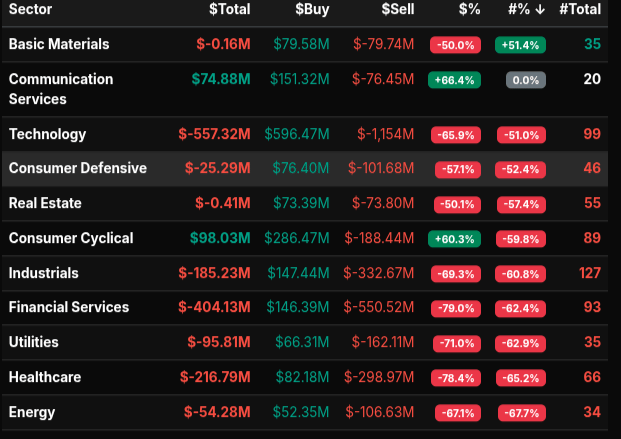Viewport: 621px width, 439px height.
Task: Click the $Buy column header
Action: 316,10
